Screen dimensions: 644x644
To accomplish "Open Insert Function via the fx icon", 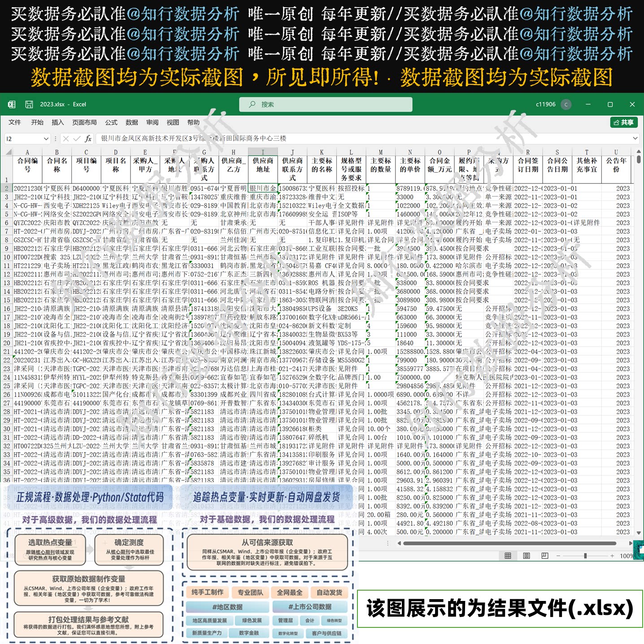I will [88, 139].
